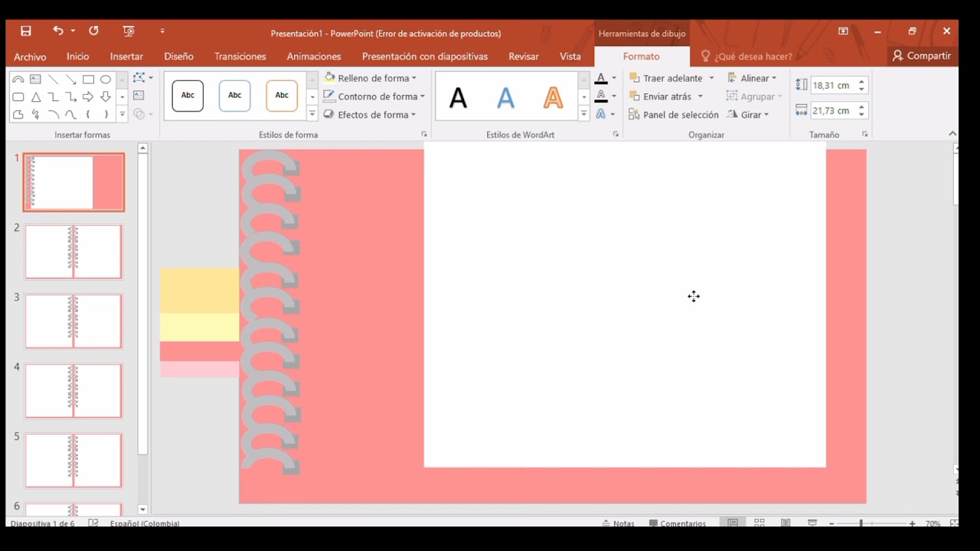Apply black outline Abc shape style

coord(188,96)
